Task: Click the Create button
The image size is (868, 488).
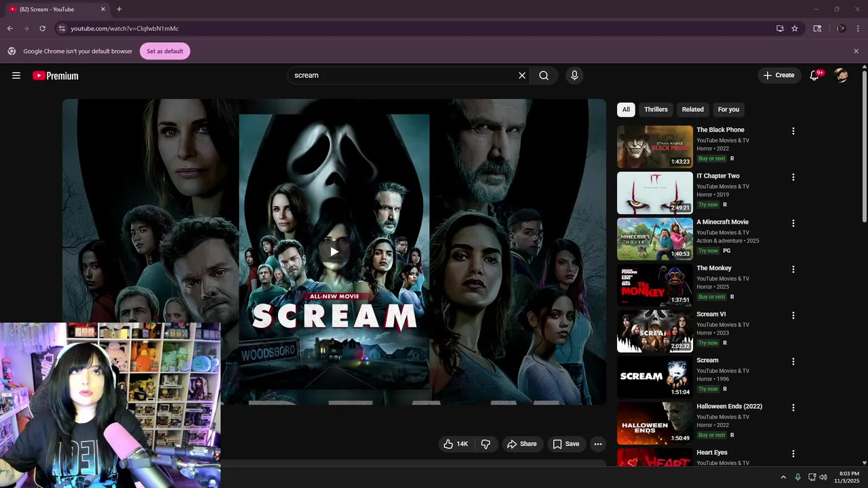Action: [779, 75]
